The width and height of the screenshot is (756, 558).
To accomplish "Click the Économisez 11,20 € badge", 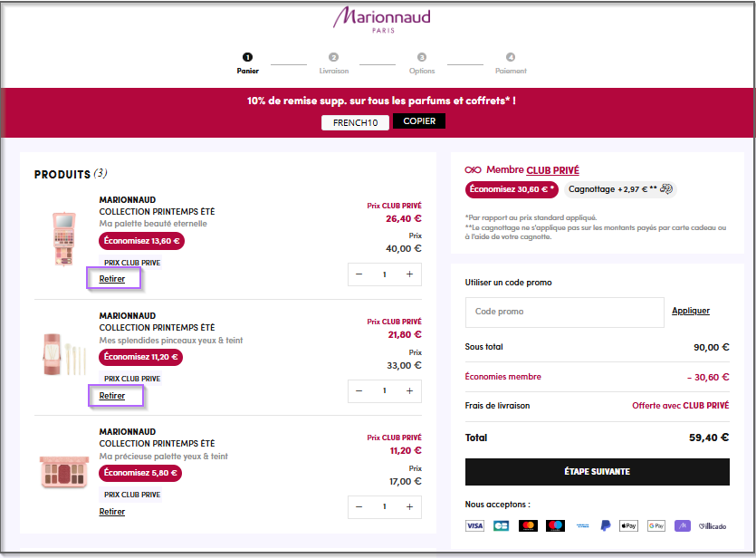I will pyautogui.click(x=140, y=357).
